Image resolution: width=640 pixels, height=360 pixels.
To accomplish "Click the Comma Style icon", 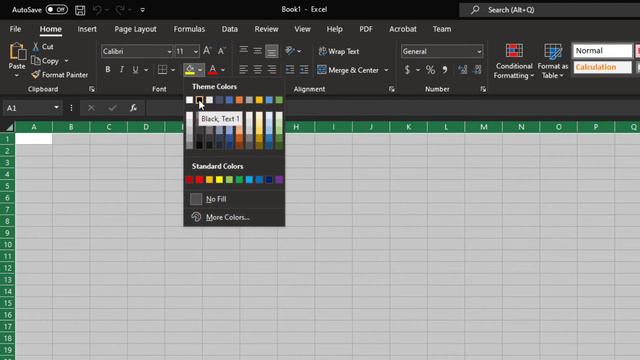I will tap(445, 70).
